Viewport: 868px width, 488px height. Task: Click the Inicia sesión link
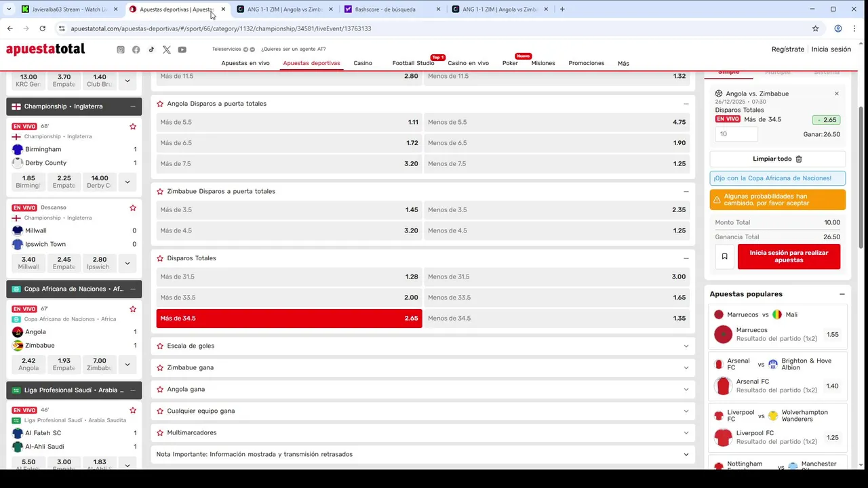point(831,49)
